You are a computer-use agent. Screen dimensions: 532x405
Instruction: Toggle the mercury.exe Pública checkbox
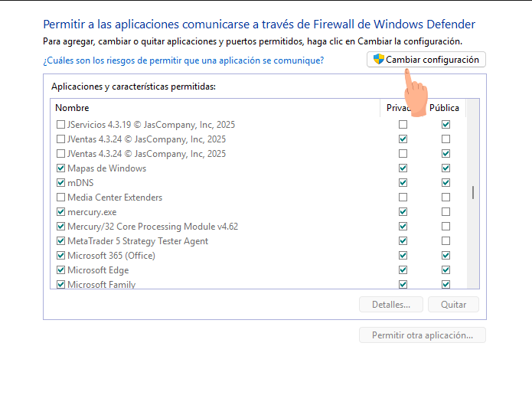446,212
